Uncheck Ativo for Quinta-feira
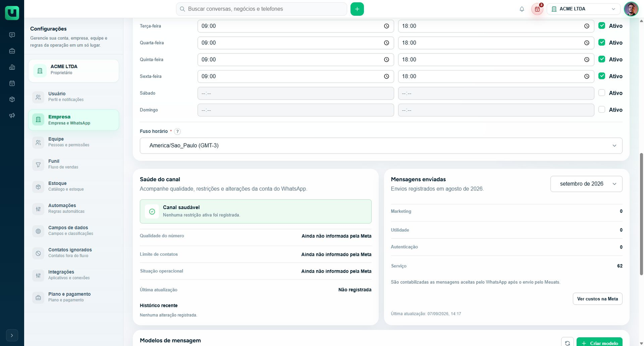644x346 pixels. click(602, 59)
